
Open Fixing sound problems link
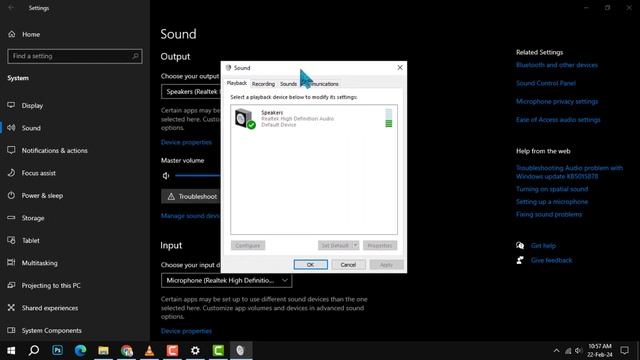click(x=549, y=214)
